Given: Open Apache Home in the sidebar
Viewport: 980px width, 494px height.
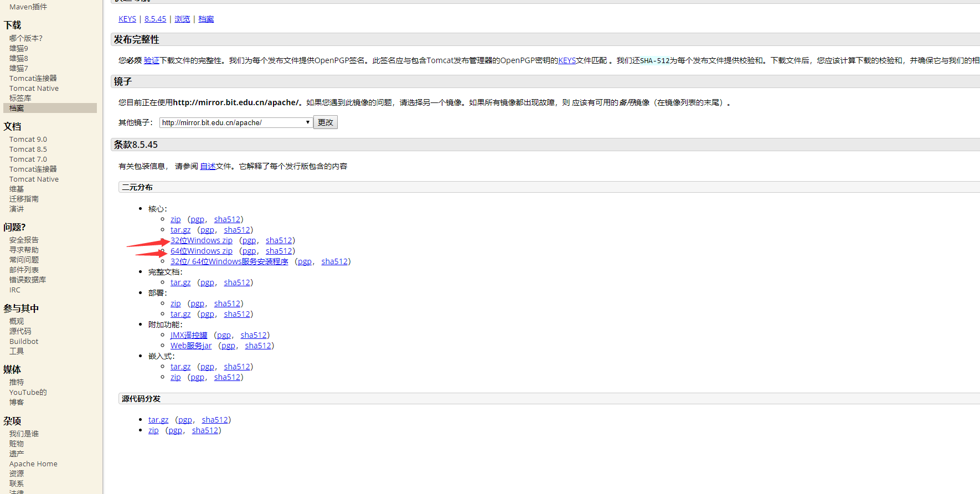Looking at the screenshot, I should tap(33, 464).
